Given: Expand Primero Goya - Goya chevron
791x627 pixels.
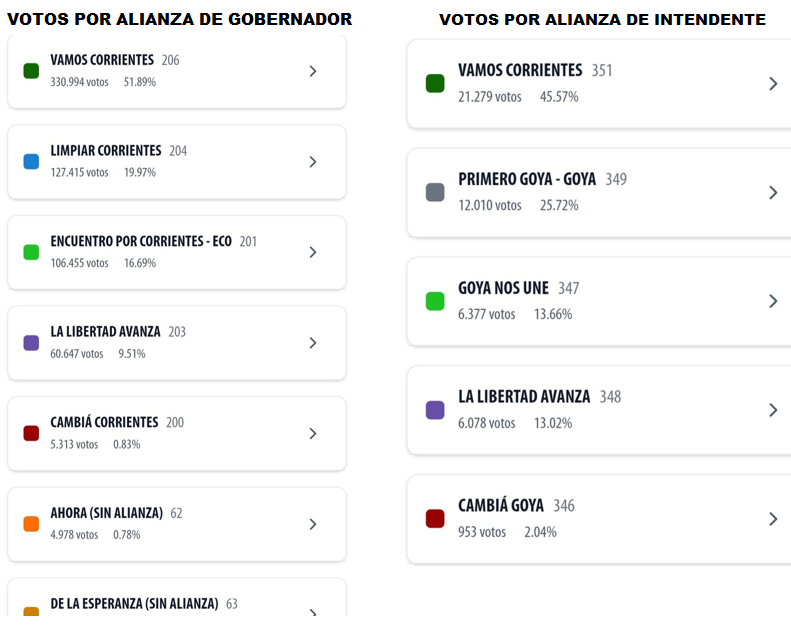Looking at the screenshot, I should tap(773, 192).
